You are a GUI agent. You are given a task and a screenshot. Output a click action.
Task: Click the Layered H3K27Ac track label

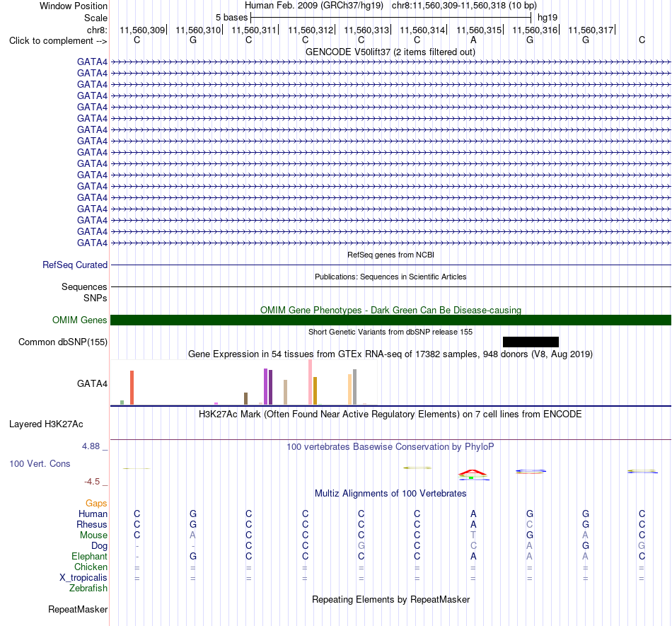(x=46, y=424)
